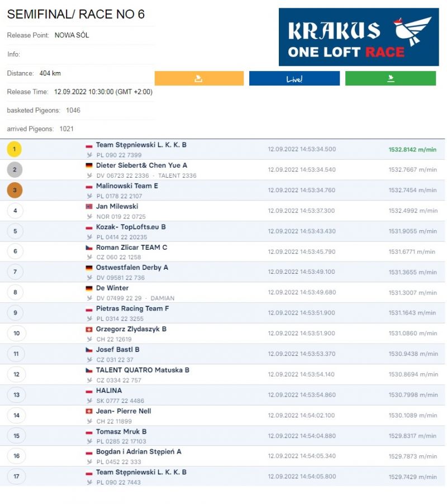
Task: Select the gold rank 1 badge
Action: [x=15, y=149]
